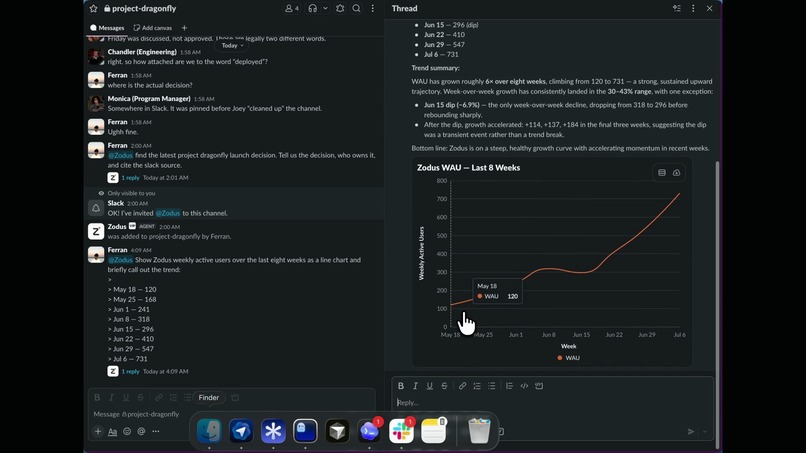This screenshot has width=806, height=453.
Task: Toggle italic in channel message composer
Action: click(111, 397)
